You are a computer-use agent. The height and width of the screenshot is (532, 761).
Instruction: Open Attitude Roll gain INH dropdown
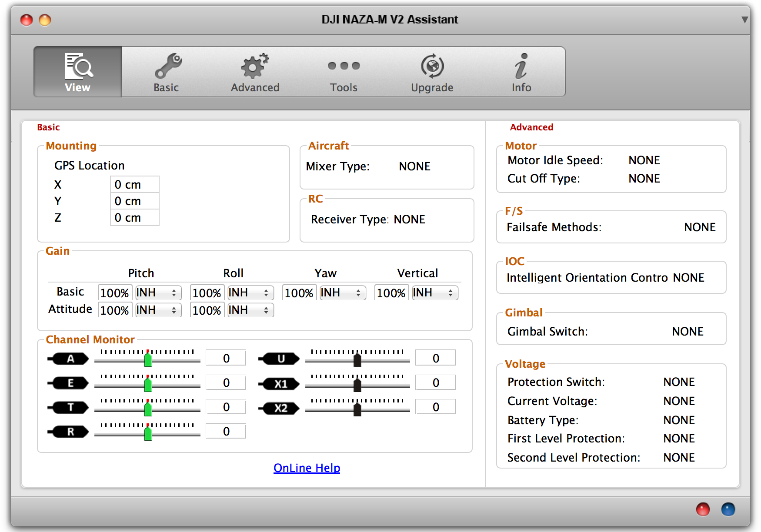coord(250,310)
